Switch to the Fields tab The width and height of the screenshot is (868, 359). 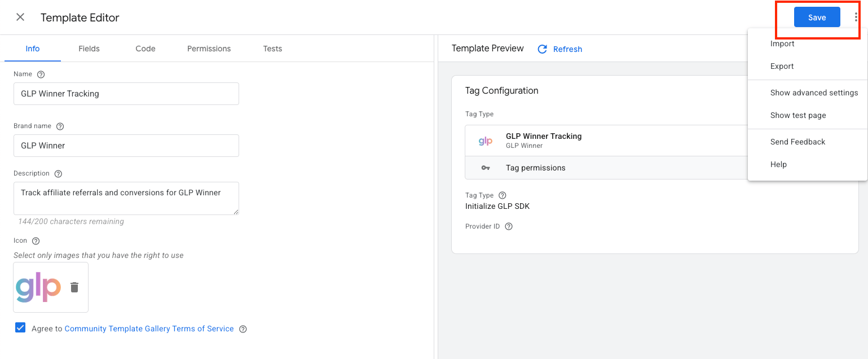89,49
